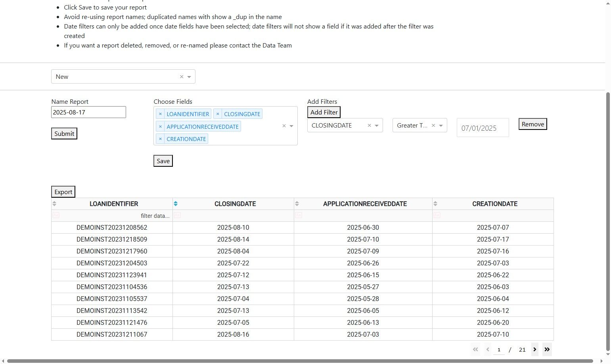The height and width of the screenshot is (364, 611).
Task: Remove the LOANIDENTIFIER field tag
Action: click(160, 114)
